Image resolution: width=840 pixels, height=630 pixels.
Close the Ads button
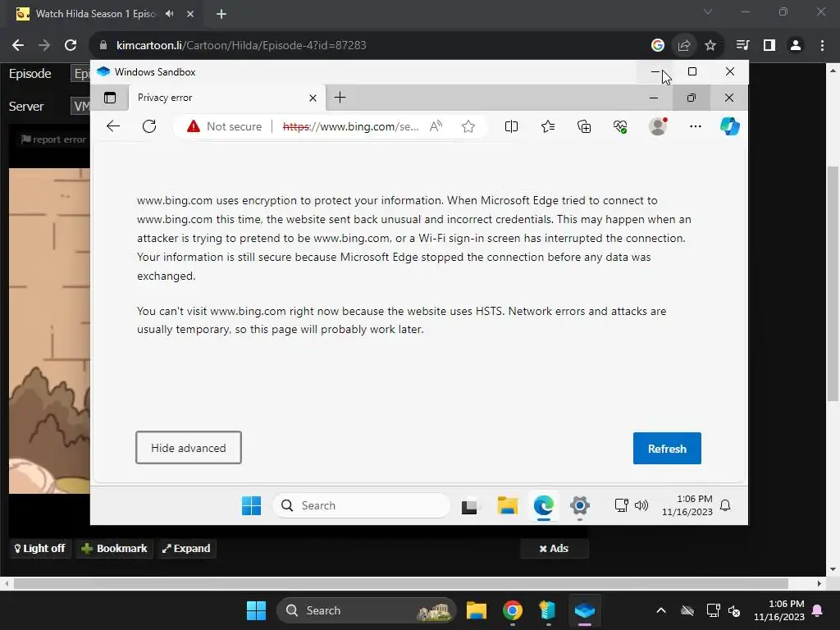[x=554, y=549]
